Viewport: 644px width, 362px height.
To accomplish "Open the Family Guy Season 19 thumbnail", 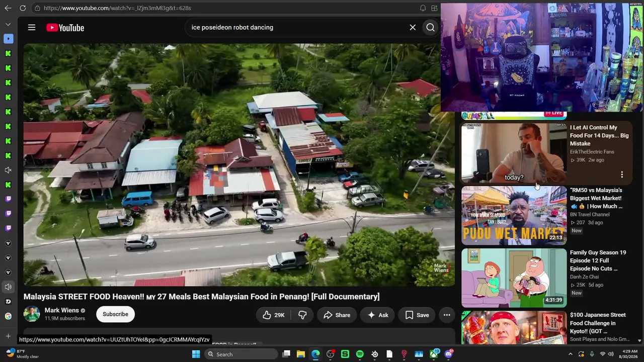I will point(514,278).
